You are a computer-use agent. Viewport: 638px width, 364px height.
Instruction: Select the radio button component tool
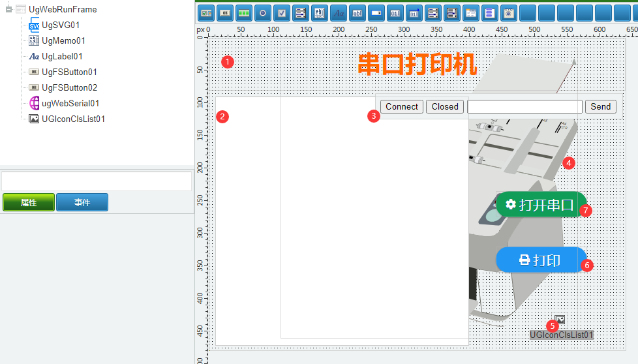pos(263,14)
